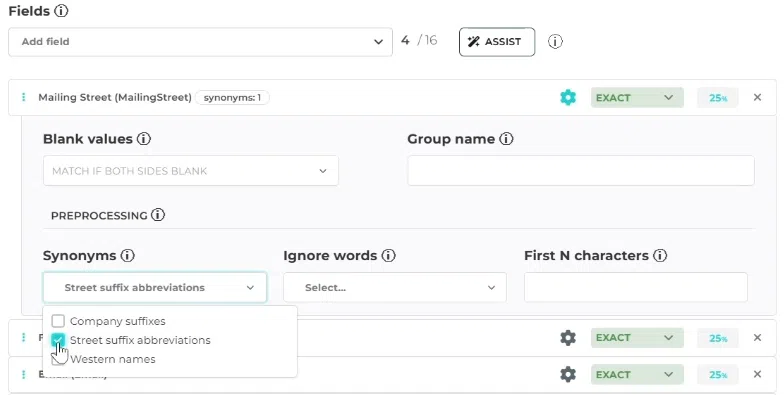Click the Mailing Street (MailingStreet) label
The height and width of the screenshot is (395, 784).
point(115,98)
